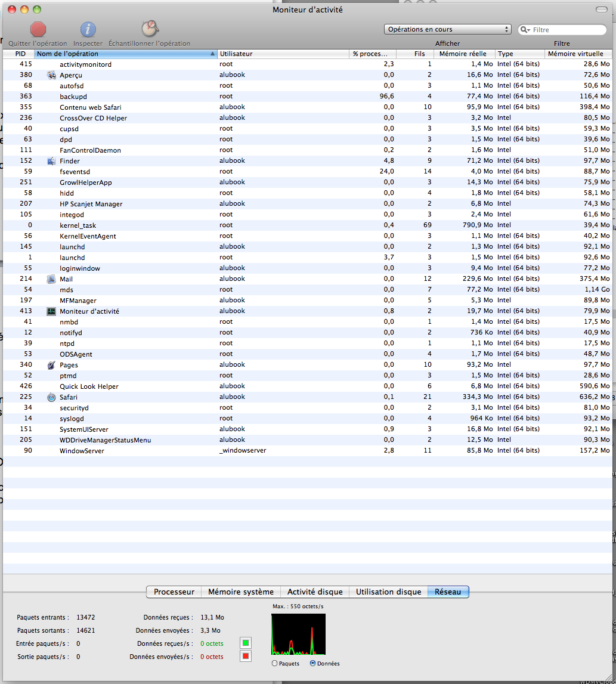Open the Inspecter info icon

coord(88,29)
